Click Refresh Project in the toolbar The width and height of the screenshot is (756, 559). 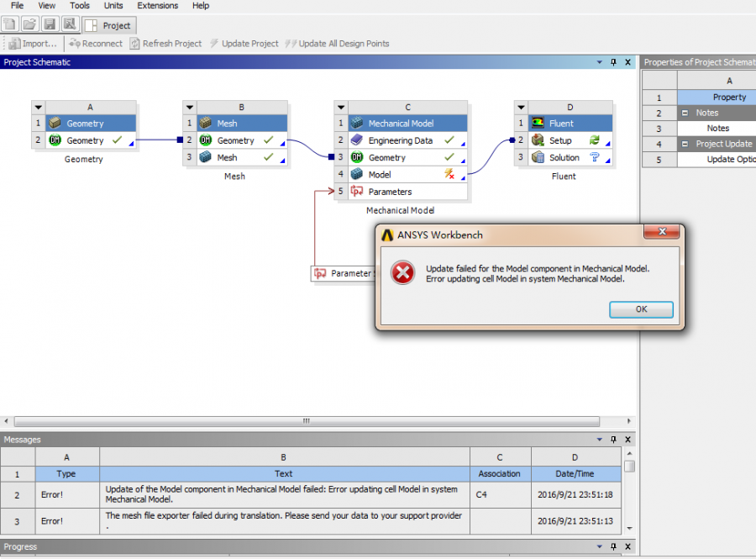[165, 44]
